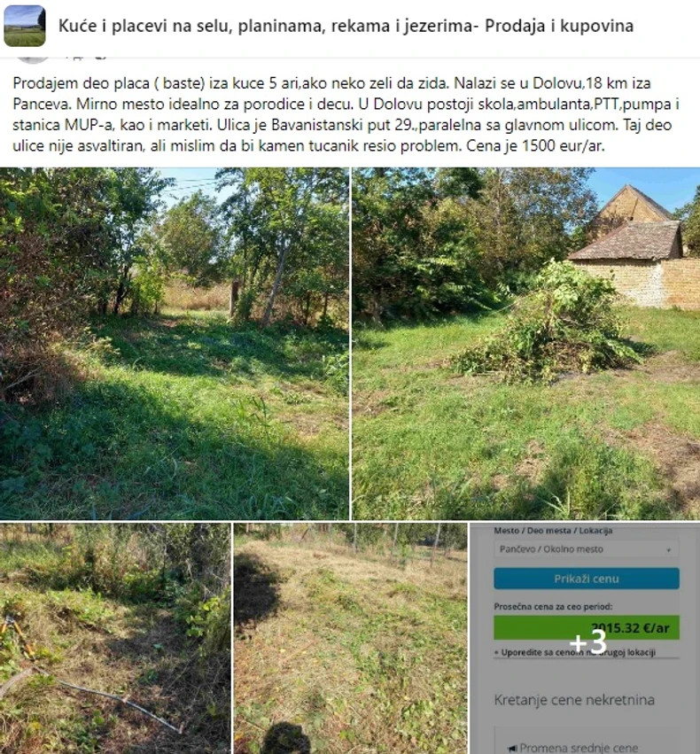Expand Uporedite sa cenom na drugoj lokaciji
Screen dimensions: 700x754
click(578, 652)
